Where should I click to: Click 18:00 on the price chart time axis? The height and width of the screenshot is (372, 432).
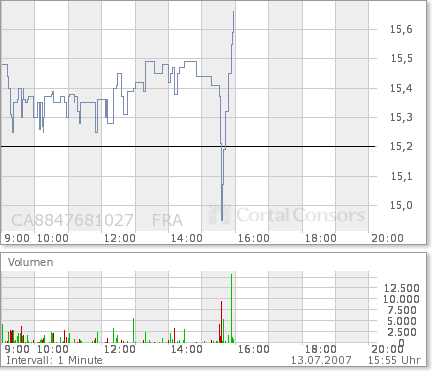point(321,238)
